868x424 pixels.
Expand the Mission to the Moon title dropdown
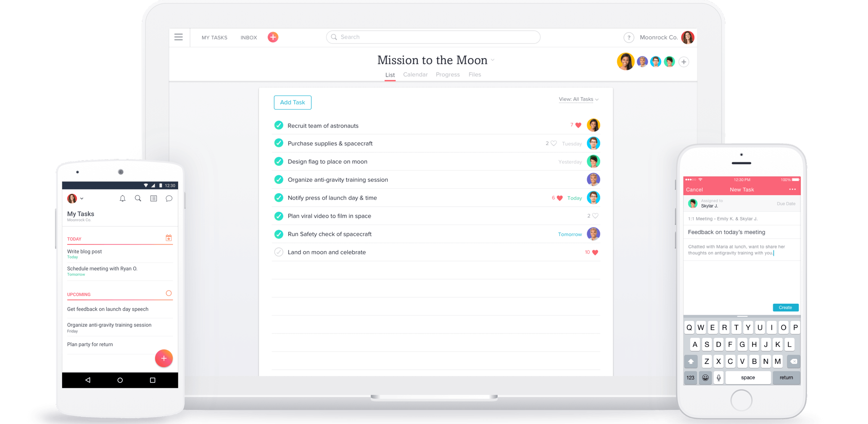click(493, 60)
